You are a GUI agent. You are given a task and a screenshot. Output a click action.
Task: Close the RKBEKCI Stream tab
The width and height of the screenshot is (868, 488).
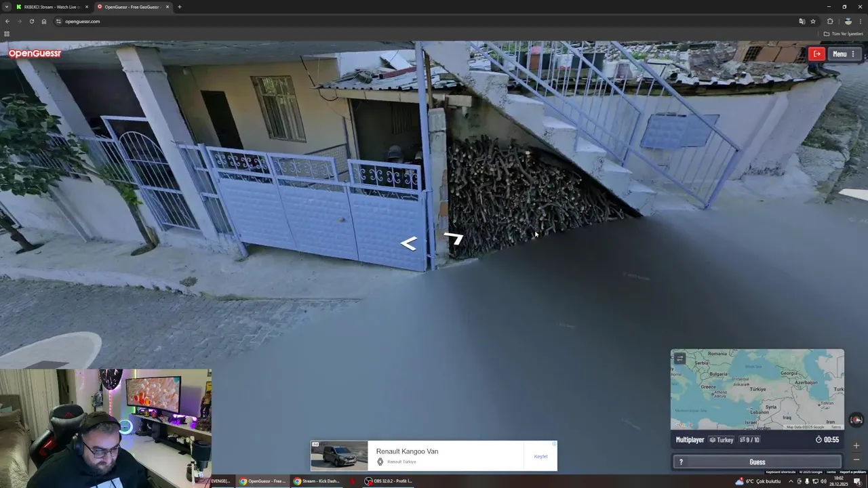86,7
